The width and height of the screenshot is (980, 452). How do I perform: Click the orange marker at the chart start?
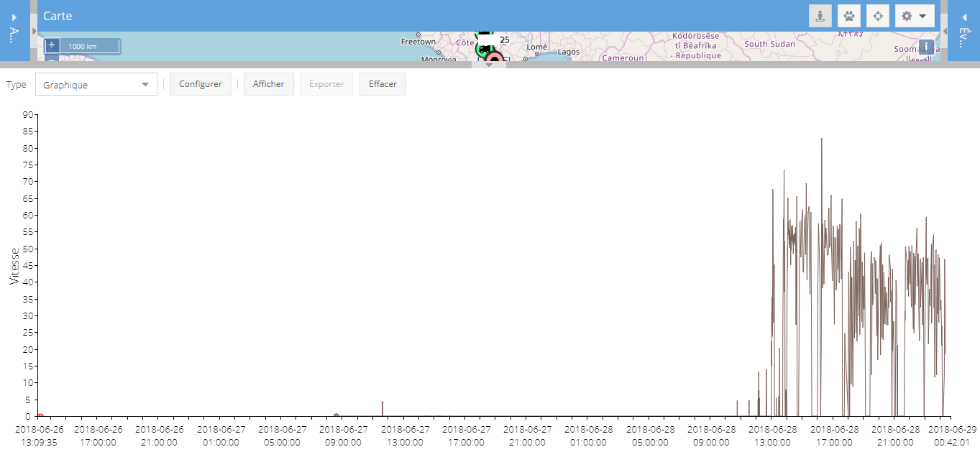40,415
